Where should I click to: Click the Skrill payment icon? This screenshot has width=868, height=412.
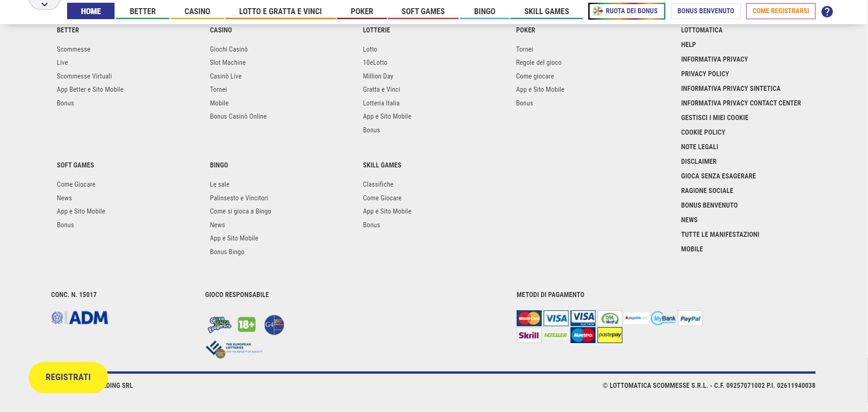[x=529, y=335]
